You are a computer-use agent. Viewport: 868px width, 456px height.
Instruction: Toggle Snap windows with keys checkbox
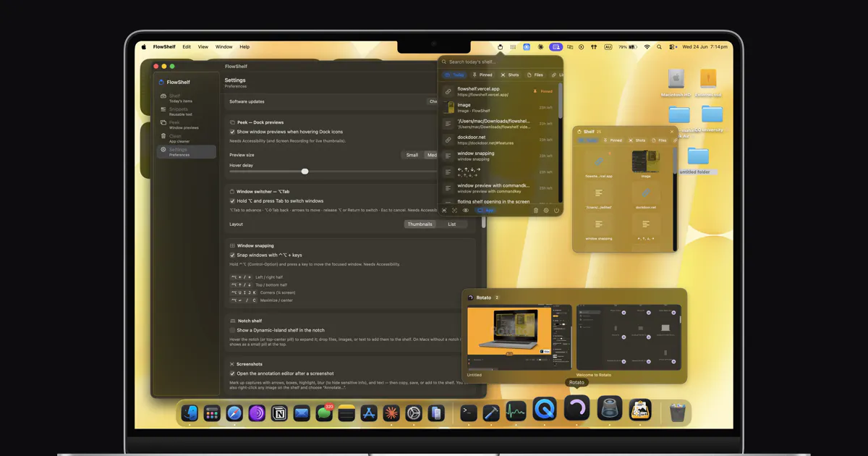pos(232,255)
